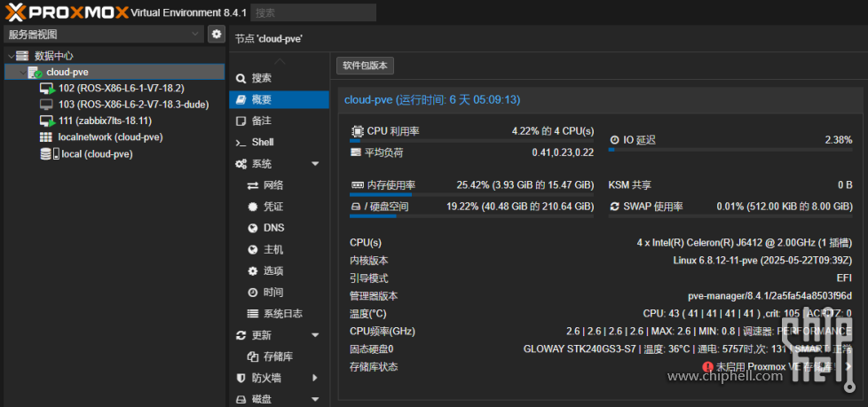Screen dimensions: 868x407
Task: Select VM 103 stopped monitor icon
Action: (x=46, y=105)
